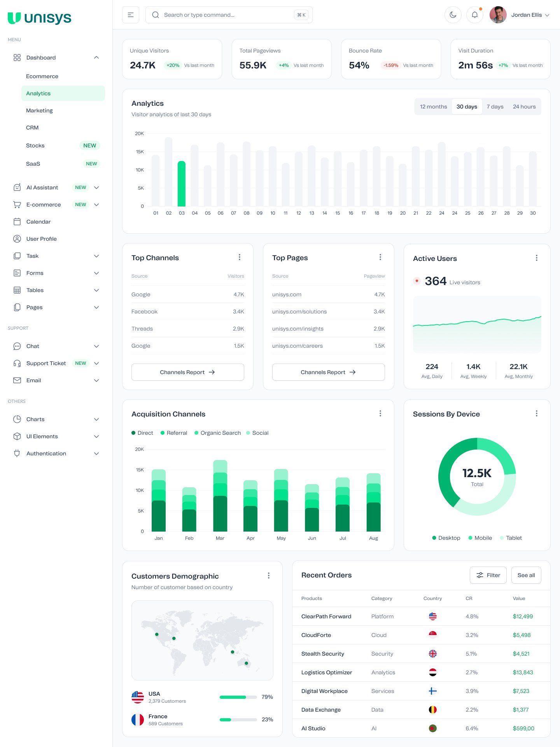This screenshot has width=560, height=747.
Task: Open Jordan Ellis user dropdown
Action: coord(520,15)
